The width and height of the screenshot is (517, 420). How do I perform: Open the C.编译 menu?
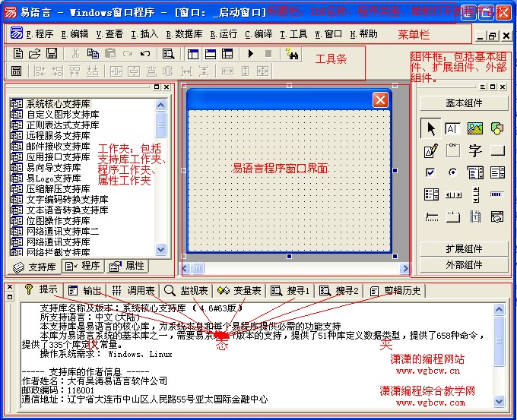(x=258, y=34)
